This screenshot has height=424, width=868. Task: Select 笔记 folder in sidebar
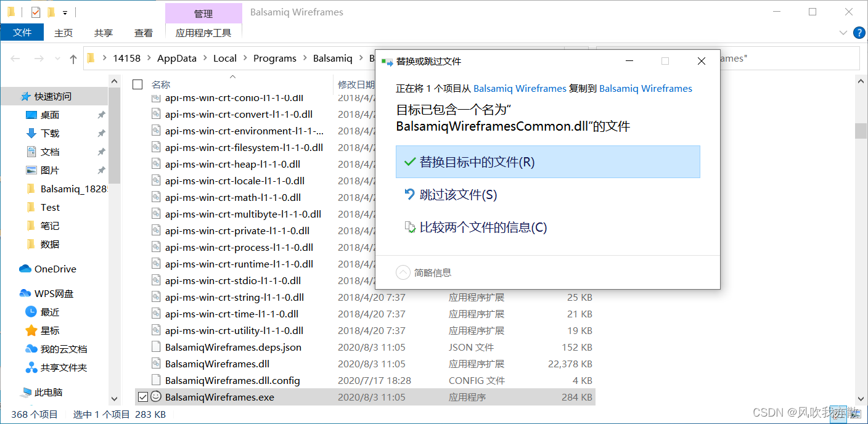click(50, 226)
